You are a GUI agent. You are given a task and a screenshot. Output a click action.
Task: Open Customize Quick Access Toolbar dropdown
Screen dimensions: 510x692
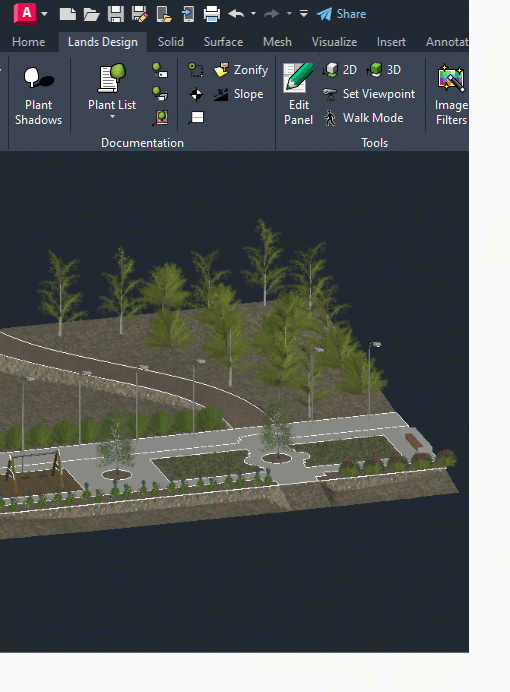pos(304,14)
